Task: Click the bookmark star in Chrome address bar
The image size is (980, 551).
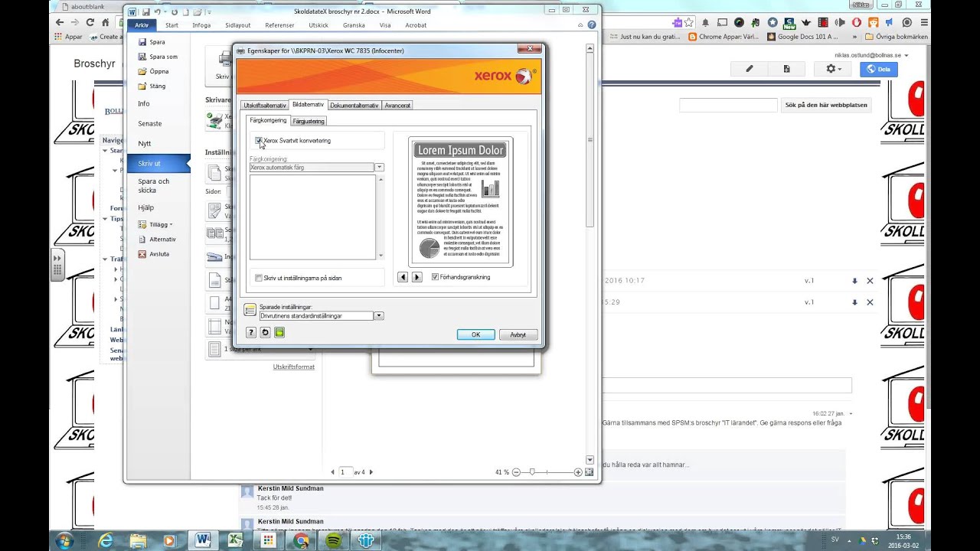Action: click(689, 23)
